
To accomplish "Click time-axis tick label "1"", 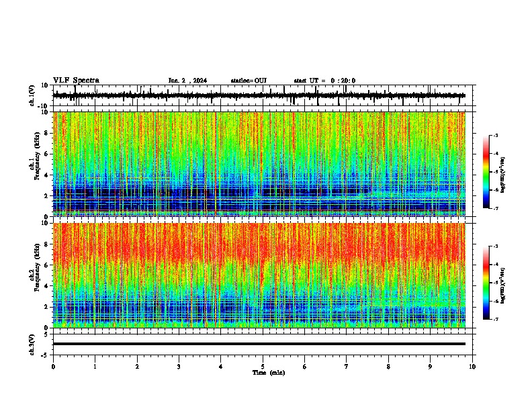I will pos(95,367).
